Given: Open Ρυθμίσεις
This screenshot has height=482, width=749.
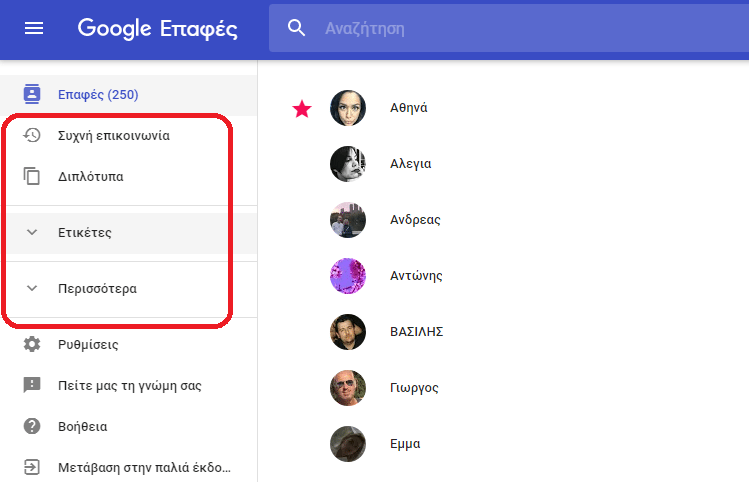Looking at the screenshot, I should [88, 344].
